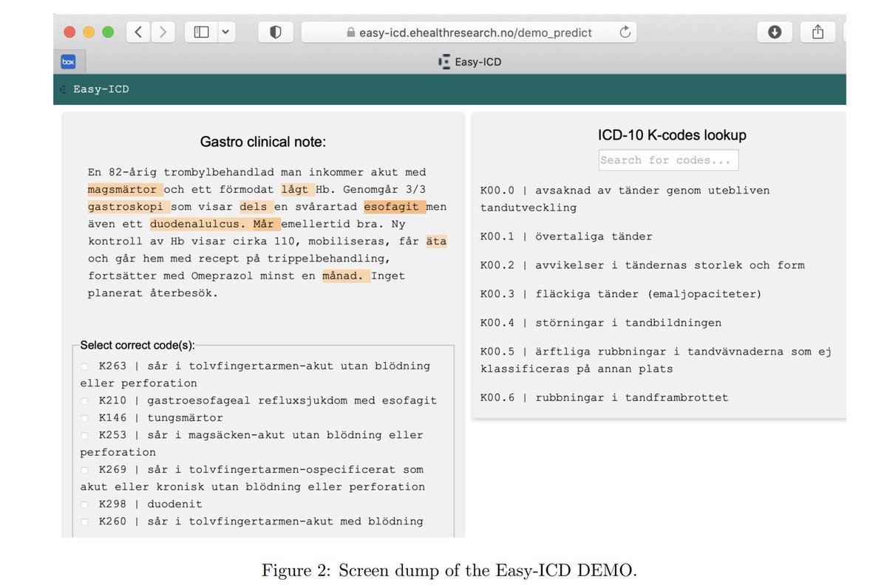Check the K146 tungsmärtor checkbox
The height and width of the screenshot is (588, 887).
tap(84, 418)
